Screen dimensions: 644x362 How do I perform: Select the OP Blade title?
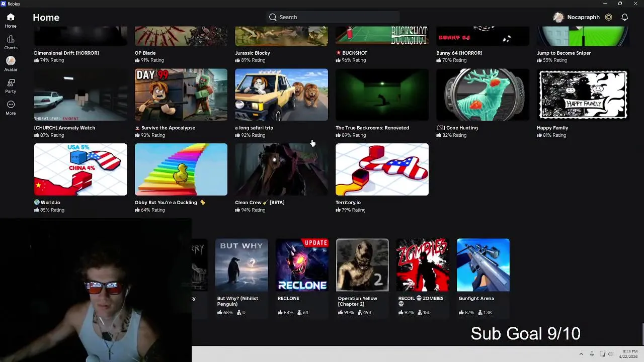pos(145,53)
